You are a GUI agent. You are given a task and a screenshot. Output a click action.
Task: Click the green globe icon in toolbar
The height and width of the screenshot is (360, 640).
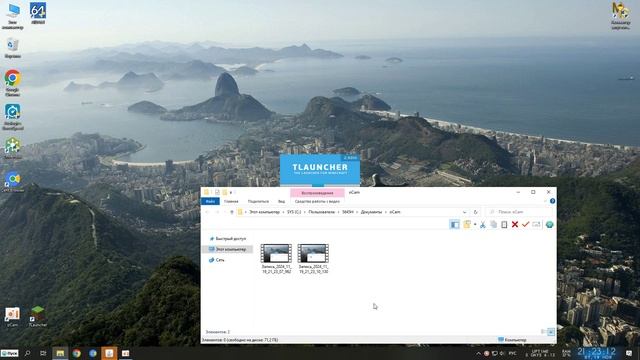[x=549, y=224]
